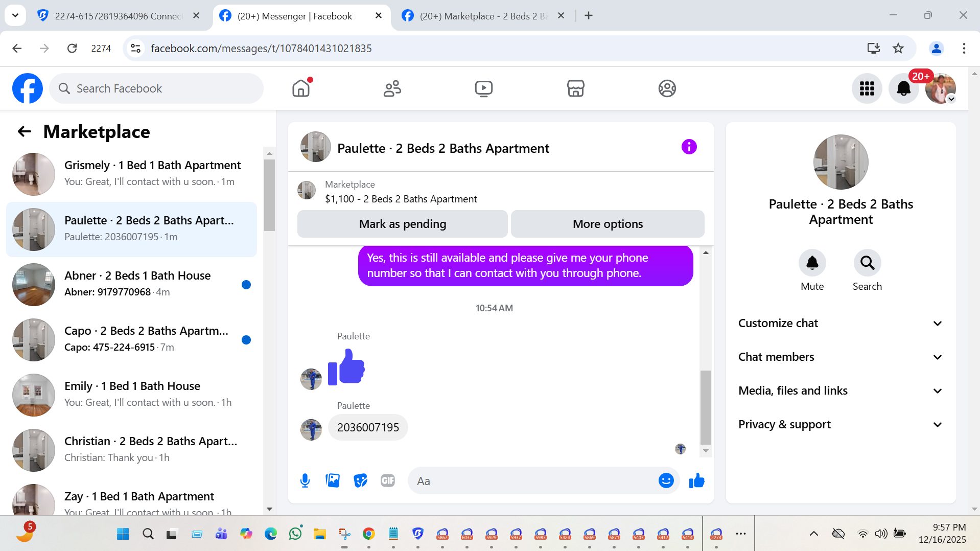Click Paulette's listing thumbnail in right panel
Image resolution: width=980 pixels, height=551 pixels.
pos(841,162)
